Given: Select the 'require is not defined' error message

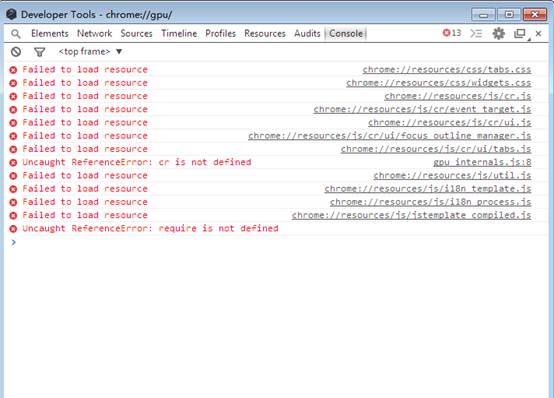Looking at the screenshot, I should coord(150,229).
